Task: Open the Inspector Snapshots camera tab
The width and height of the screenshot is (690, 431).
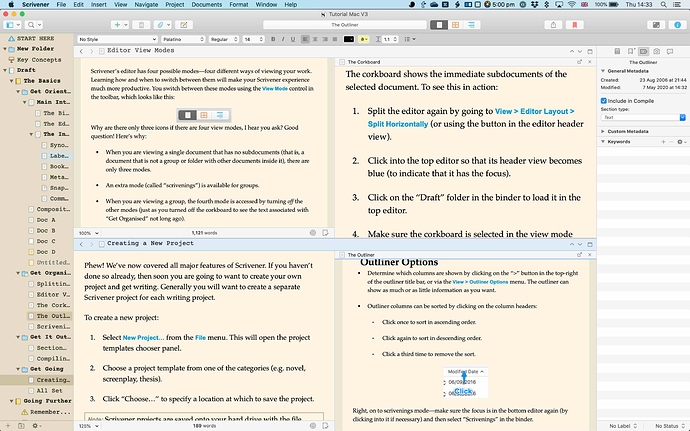Action: click(x=657, y=52)
